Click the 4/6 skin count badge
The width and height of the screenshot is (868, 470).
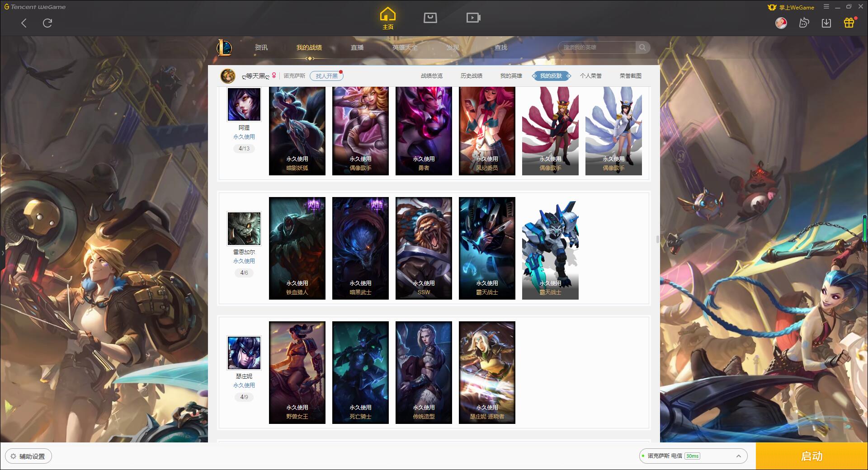pos(244,273)
